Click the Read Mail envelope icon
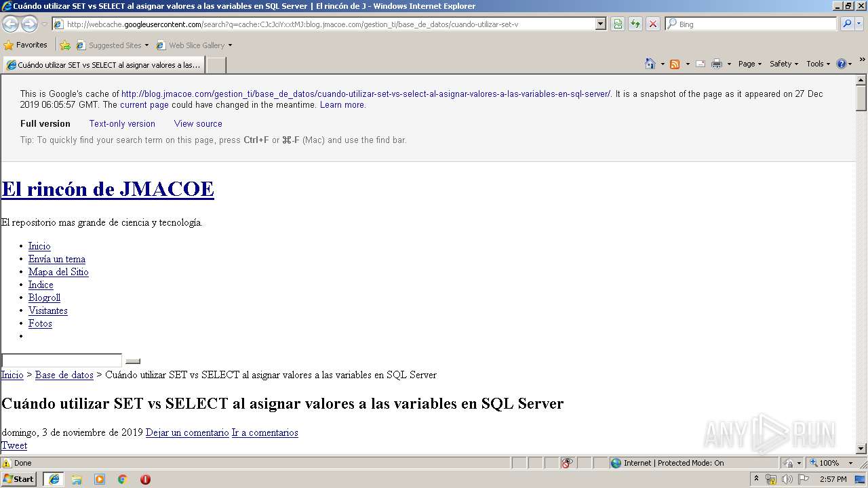This screenshot has width=868, height=488. point(701,64)
